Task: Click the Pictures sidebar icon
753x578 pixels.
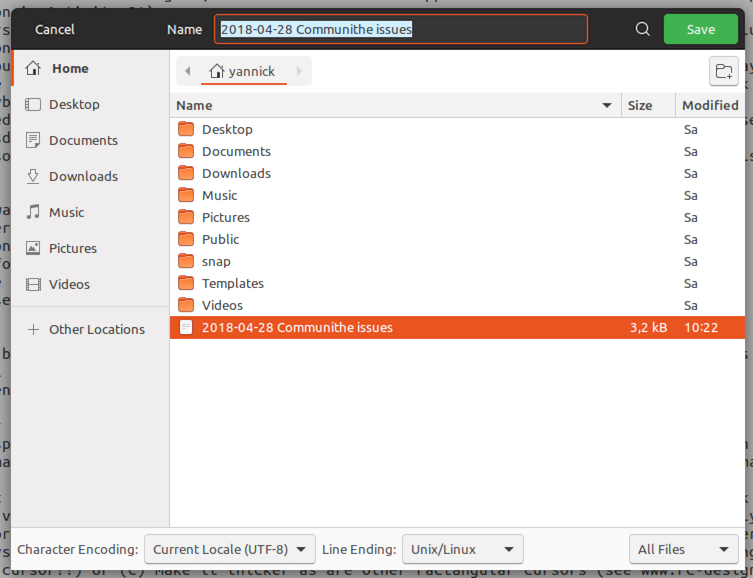Action: pyautogui.click(x=33, y=248)
